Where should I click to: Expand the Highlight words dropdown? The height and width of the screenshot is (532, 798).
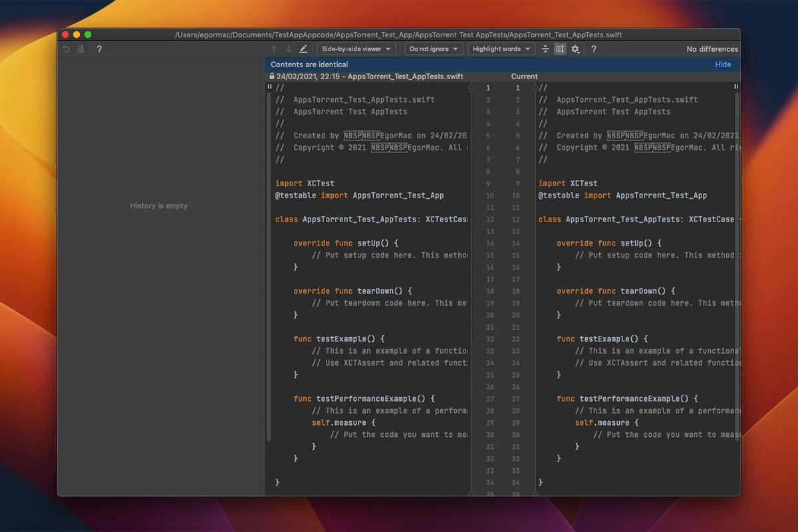pyautogui.click(x=501, y=49)
